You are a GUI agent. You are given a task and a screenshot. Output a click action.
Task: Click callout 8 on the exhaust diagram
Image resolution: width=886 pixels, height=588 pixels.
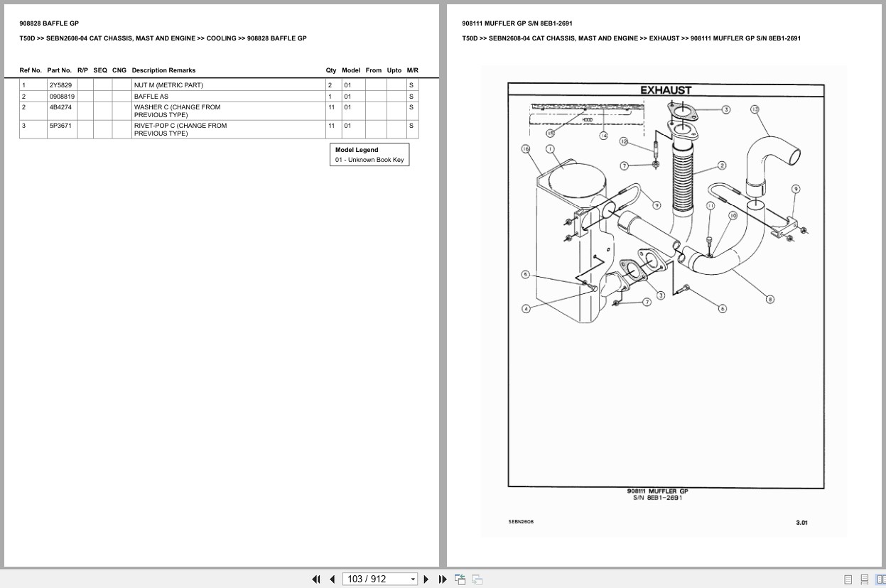770,299
